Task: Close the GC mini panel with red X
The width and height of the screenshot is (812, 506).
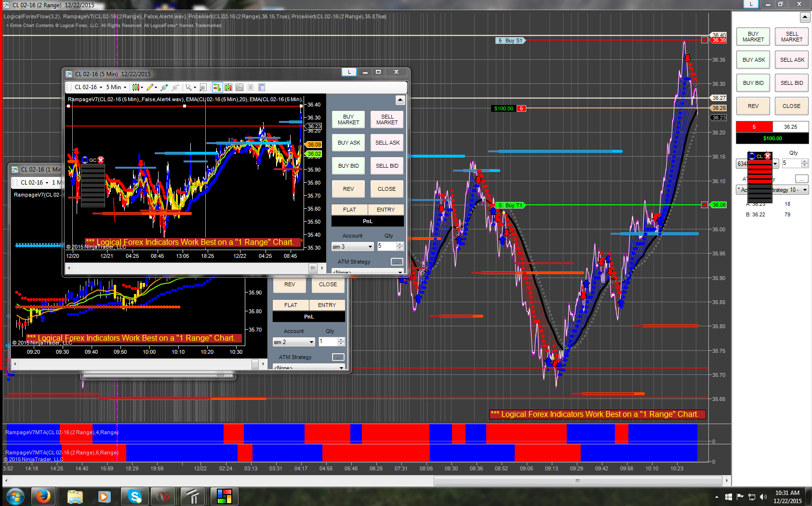Action: (101, 160)
